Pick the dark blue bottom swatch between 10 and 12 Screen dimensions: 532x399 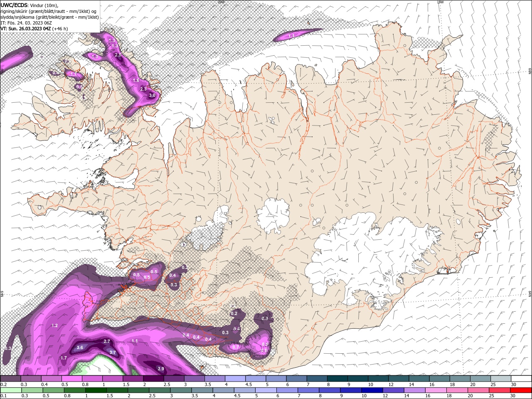[x=372, y=390]
